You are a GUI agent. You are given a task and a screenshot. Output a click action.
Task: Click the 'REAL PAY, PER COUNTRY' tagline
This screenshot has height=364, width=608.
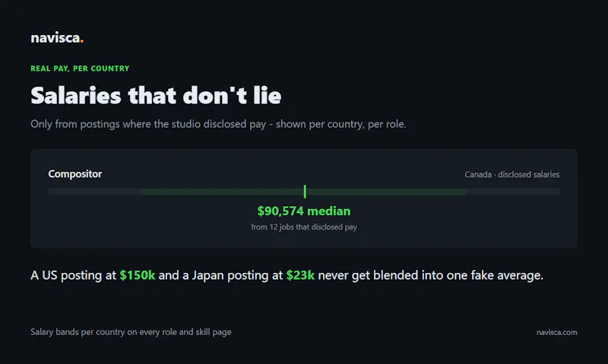coord(80,68)
